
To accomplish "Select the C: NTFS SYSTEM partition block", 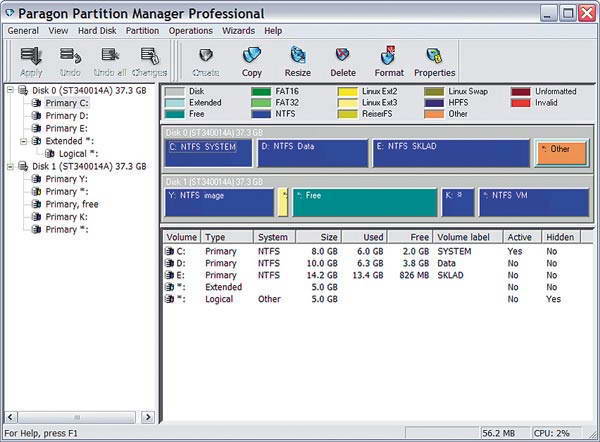I will click(x=209, y=153).
